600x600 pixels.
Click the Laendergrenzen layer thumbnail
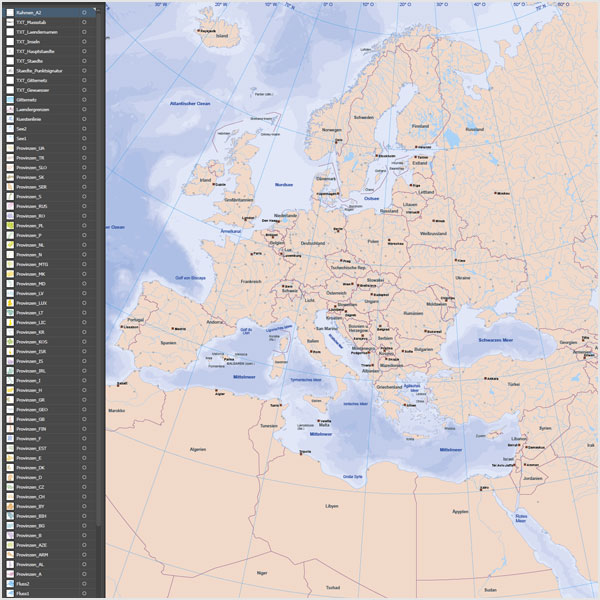[x=9, y=109]
